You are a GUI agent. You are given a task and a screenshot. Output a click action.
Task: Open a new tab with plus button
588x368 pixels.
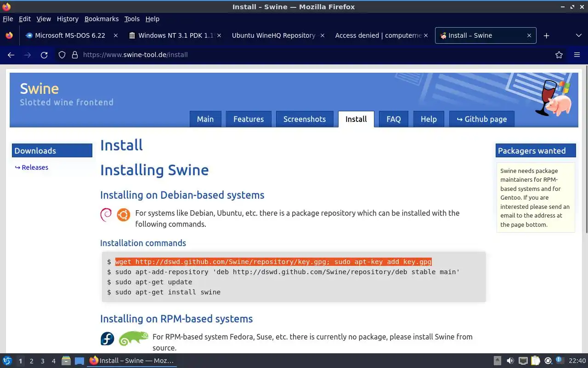point(546,35)
